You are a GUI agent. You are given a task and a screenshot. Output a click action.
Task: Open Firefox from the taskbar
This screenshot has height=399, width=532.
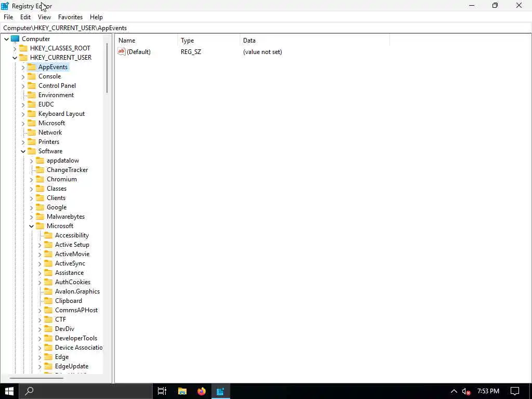tap(202, 391)
